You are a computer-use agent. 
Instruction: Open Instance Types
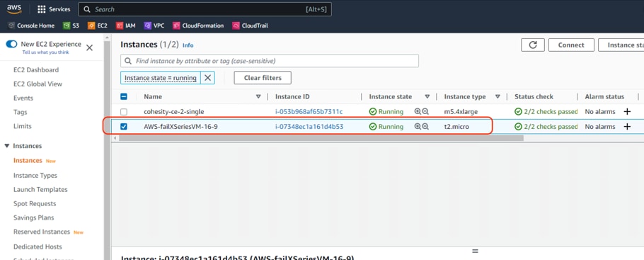tap(35, 175)
